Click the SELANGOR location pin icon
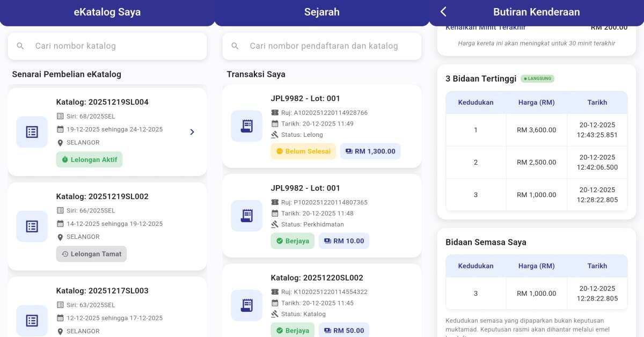The height and width of the screenshot is (337, 644). [x=60, y=142]
